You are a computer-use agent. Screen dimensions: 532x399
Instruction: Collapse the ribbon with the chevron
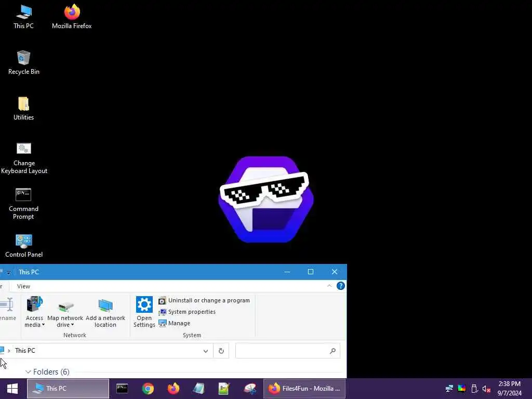pos(329,286)
